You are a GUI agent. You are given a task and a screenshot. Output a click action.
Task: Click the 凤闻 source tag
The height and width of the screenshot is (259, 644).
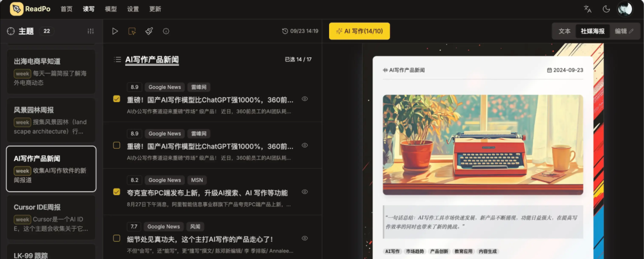[195, 227]
